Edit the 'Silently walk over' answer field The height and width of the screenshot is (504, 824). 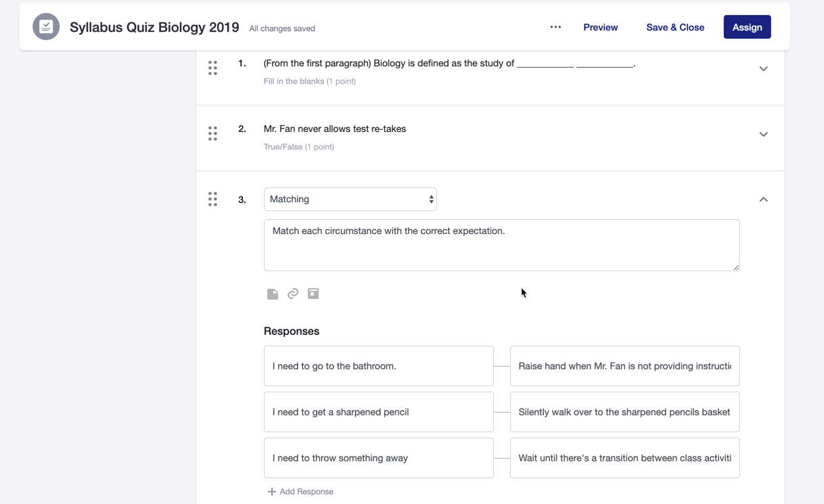[624, 412]
